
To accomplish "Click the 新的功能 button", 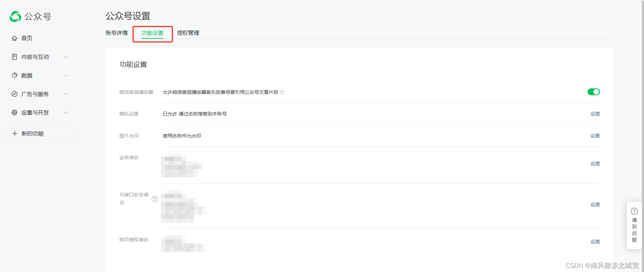I will coord(40,133).
